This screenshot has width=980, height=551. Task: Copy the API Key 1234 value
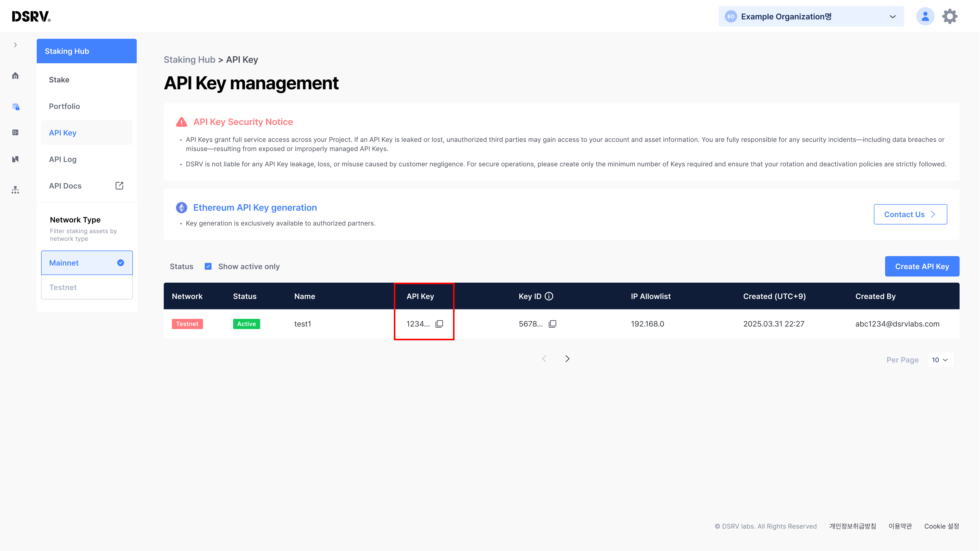(x=439, y=324)
